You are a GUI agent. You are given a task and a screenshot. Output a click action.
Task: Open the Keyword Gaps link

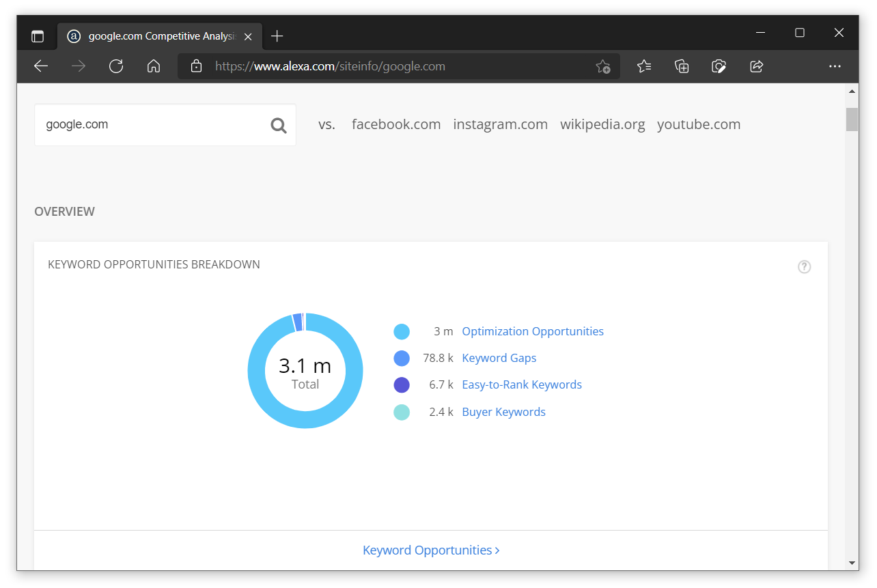pos(499,358)
